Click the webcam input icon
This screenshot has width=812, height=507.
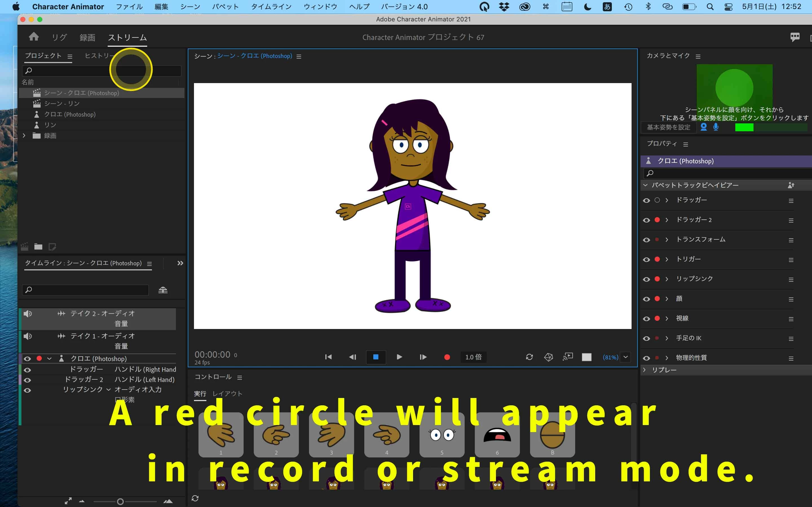coord(704,127)
